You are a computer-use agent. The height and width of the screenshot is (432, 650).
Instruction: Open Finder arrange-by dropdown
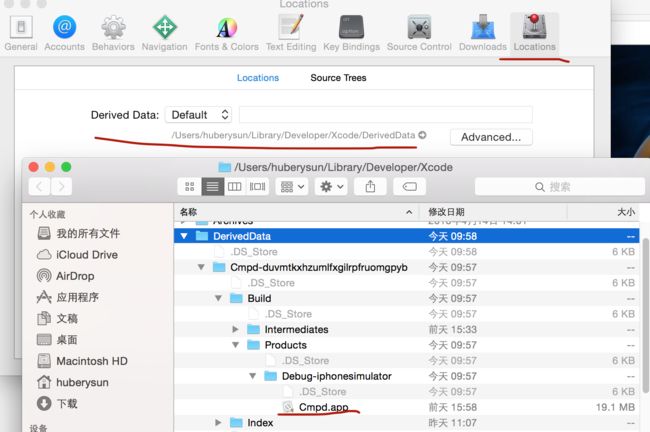coord(292,187)
